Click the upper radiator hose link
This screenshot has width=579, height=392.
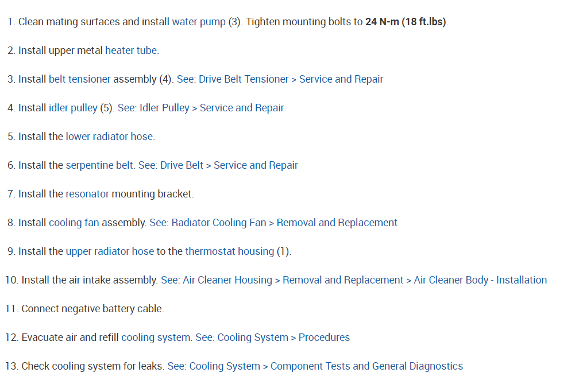[110, 251]
